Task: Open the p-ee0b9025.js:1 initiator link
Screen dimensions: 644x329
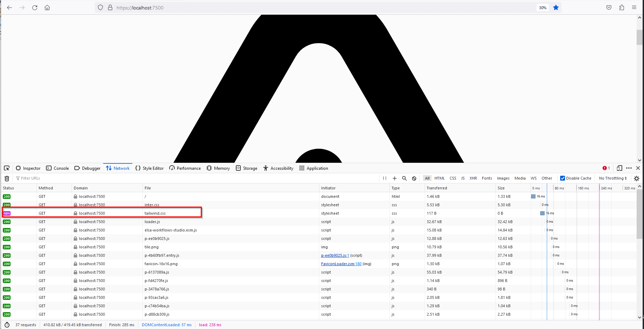Action: tap(335, 255)
